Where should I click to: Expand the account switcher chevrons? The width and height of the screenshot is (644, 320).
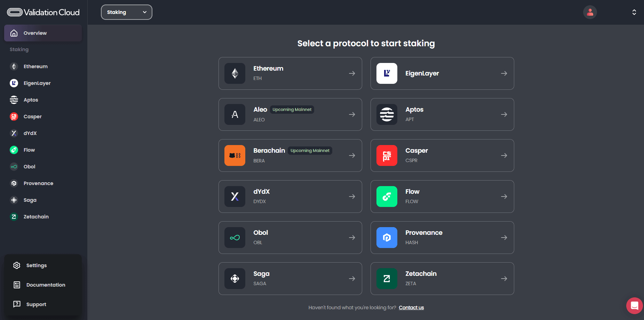click(634, 12)
